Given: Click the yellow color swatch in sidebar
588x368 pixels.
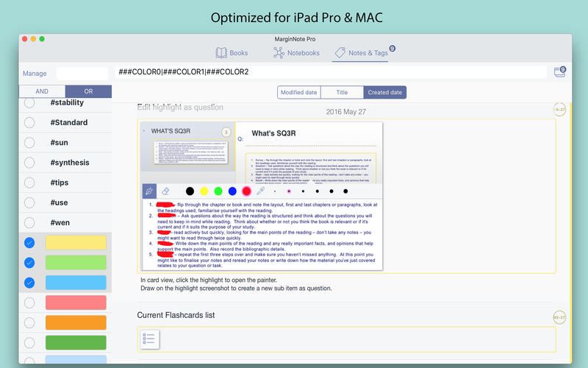Looking at the screenshot, I should (76, 243).
